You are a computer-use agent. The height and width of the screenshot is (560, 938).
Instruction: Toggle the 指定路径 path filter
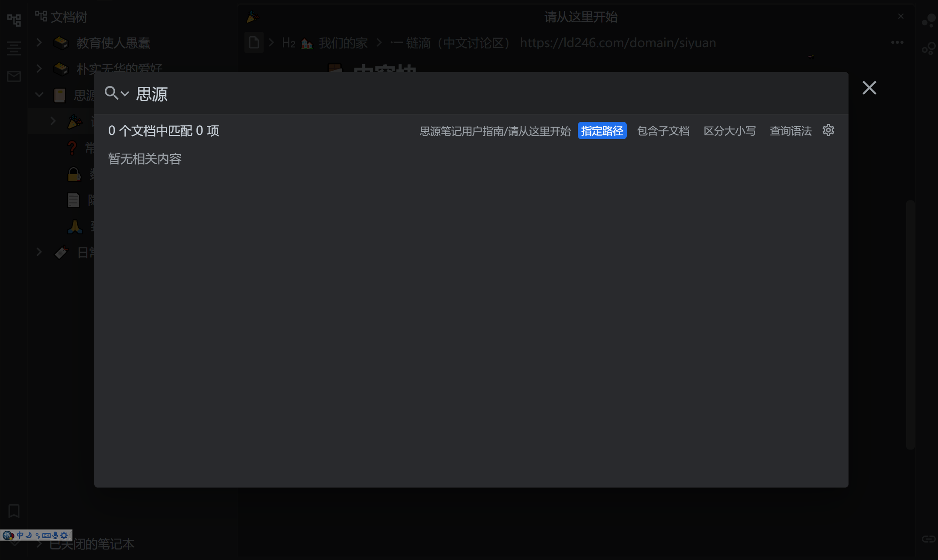[602, 131]
